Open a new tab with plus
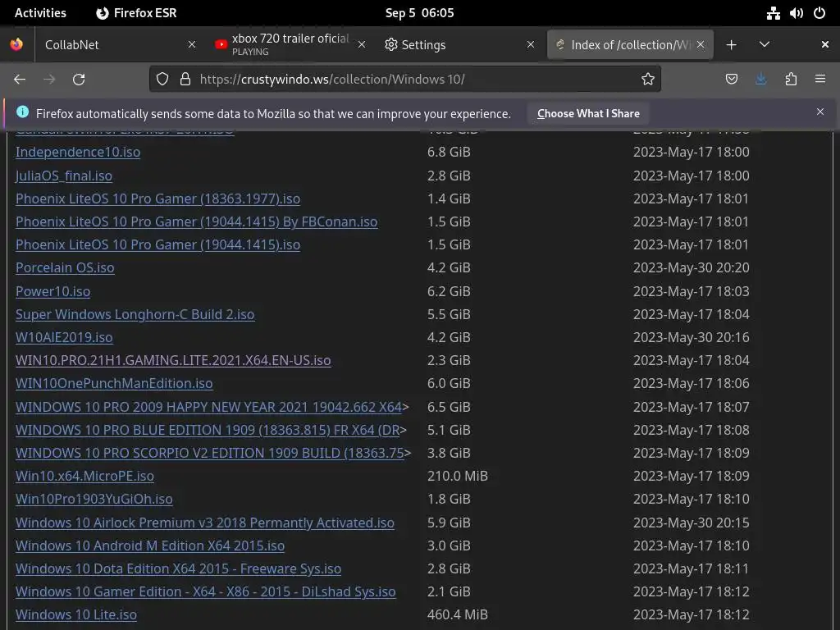 click(731, 45)
